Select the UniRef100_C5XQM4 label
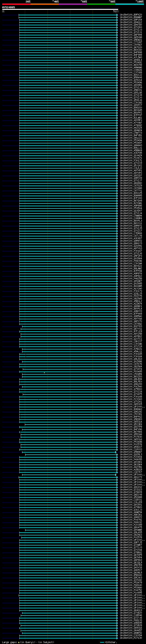 [131, 374]
